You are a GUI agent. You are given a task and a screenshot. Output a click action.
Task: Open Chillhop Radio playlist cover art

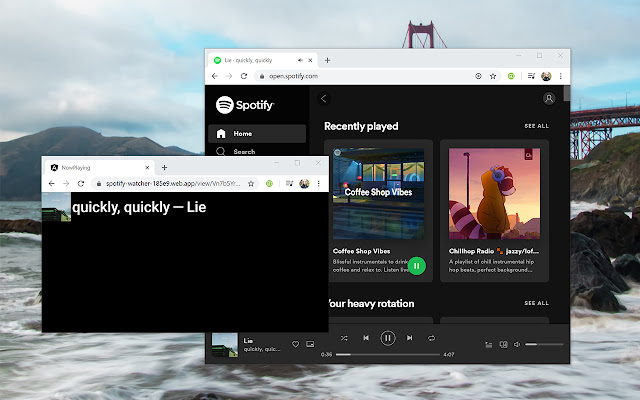pyautogui.click(x=494, y=193)
